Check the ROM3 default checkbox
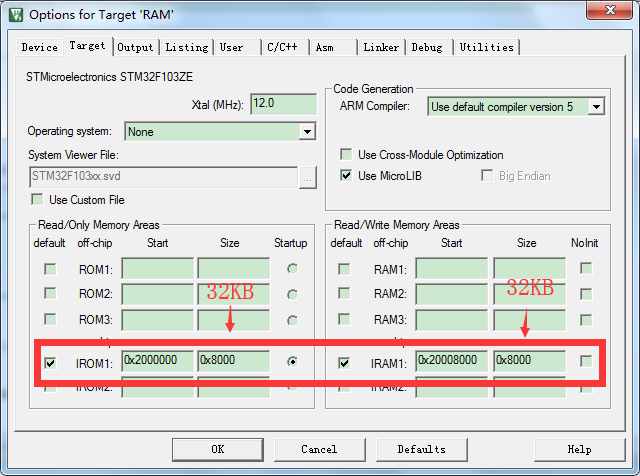This screenshot has height=476, width=640. click(50, 319)
